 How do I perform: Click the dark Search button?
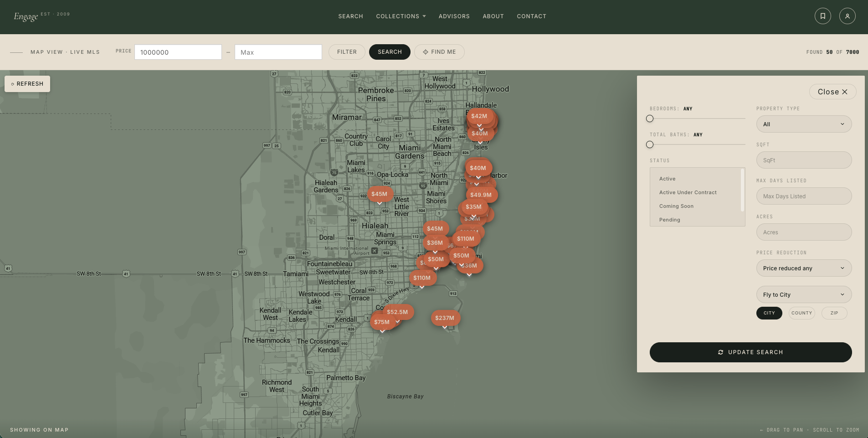tap(390, 52)
